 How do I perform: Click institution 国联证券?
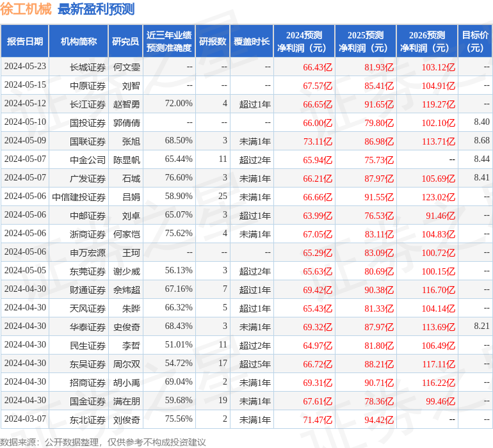pos(88,141)
